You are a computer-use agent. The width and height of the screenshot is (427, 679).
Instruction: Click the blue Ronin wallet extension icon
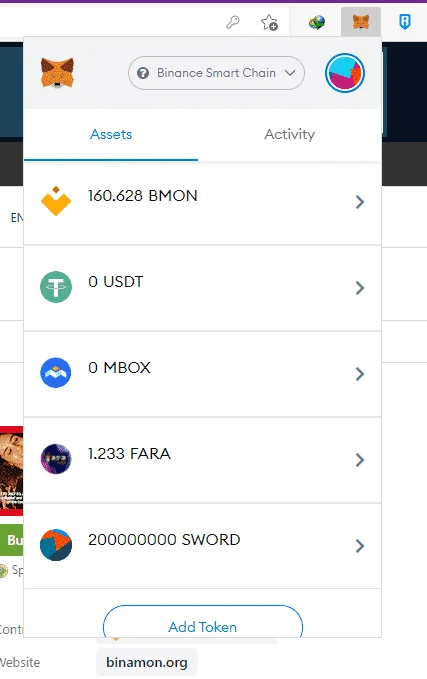pos(404,22)
